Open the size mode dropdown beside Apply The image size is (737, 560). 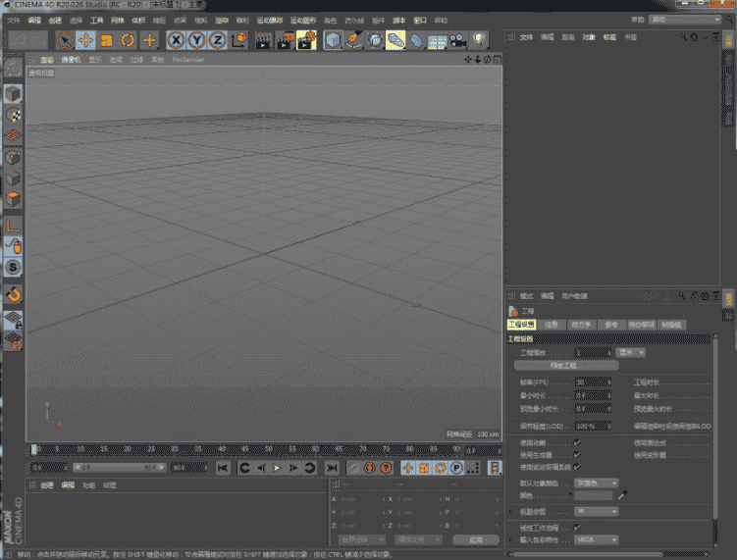(418, 539)
